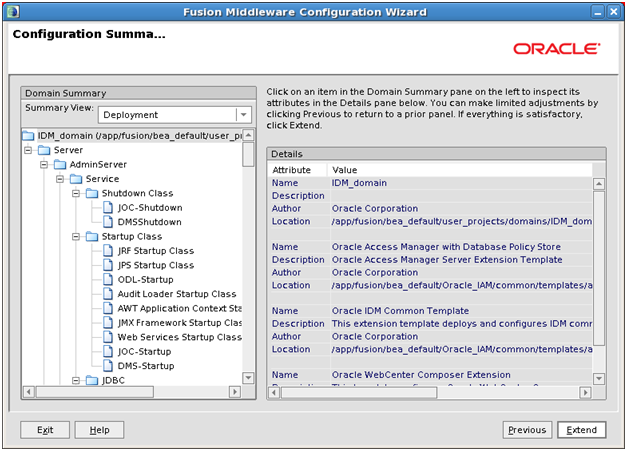
Task: Click the Shutdown Class folder icon
Action: coord(92,194)
